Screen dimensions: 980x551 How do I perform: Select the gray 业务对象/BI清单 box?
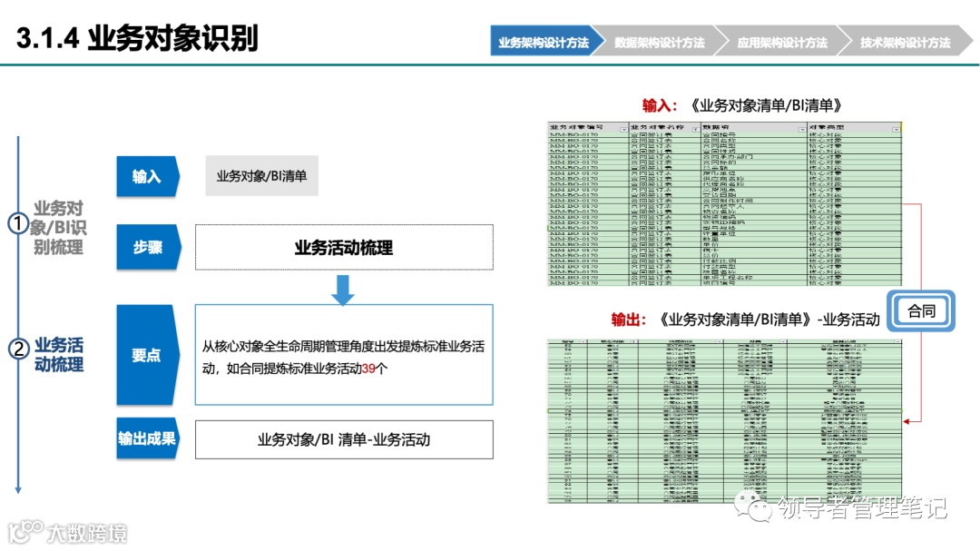click(x=262, y=176)
